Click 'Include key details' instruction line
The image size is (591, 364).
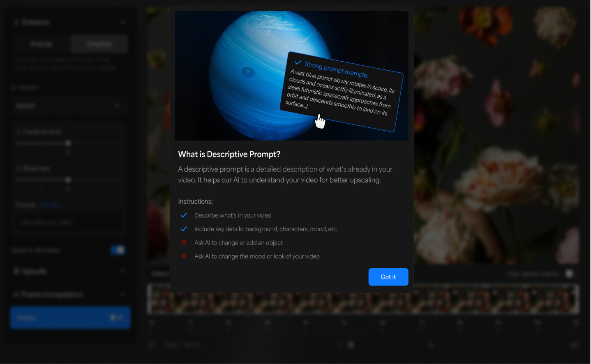tap(266, 229)
